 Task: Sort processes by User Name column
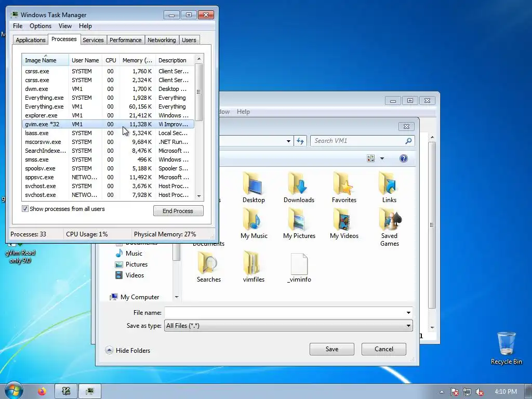pos(85,60)
